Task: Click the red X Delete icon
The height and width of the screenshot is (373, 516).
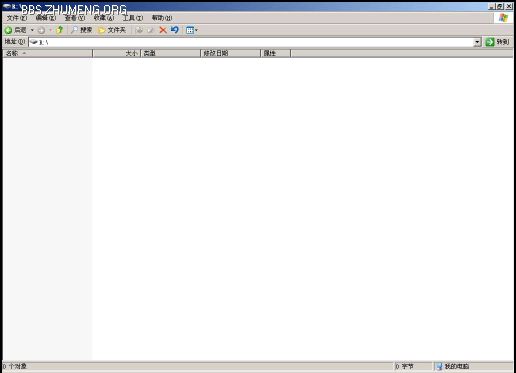Action: pos(163,30)
